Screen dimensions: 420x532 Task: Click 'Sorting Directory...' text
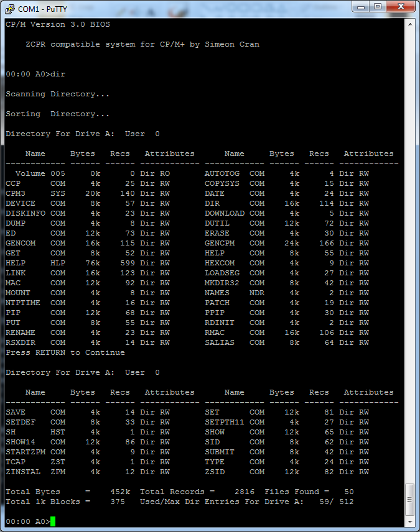click(x=57, y=114)
